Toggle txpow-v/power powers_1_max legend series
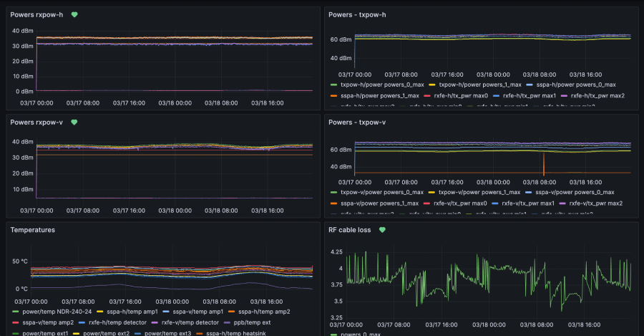The width and height of the screenshot is (644, 336). tap(479, 193)
